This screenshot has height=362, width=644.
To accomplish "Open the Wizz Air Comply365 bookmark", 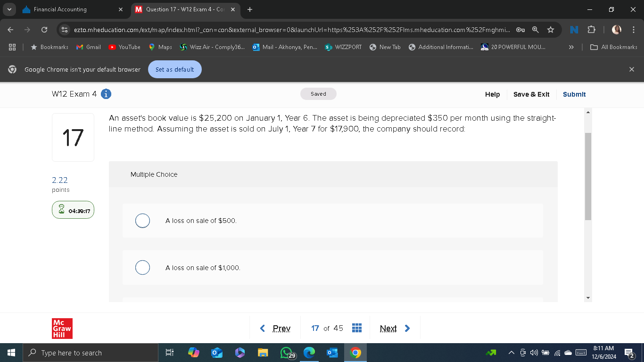I will (x=212, y=47).
